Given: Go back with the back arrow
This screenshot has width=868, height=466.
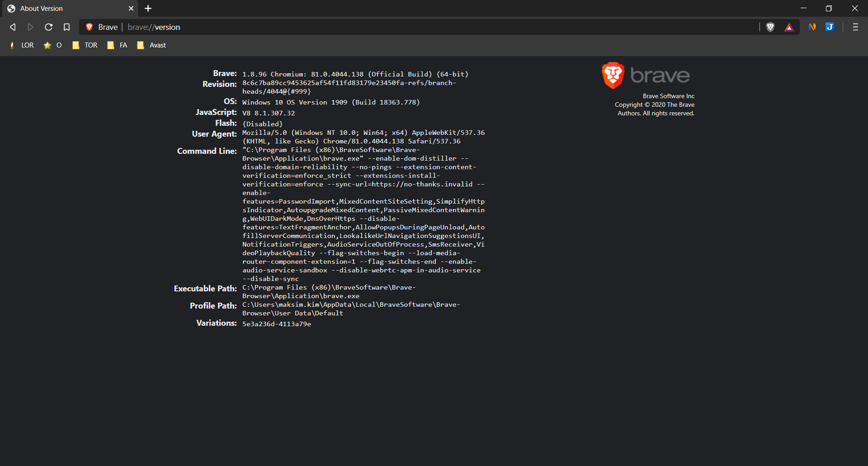Looking at the screenshot, I should [x=13, y=27].
